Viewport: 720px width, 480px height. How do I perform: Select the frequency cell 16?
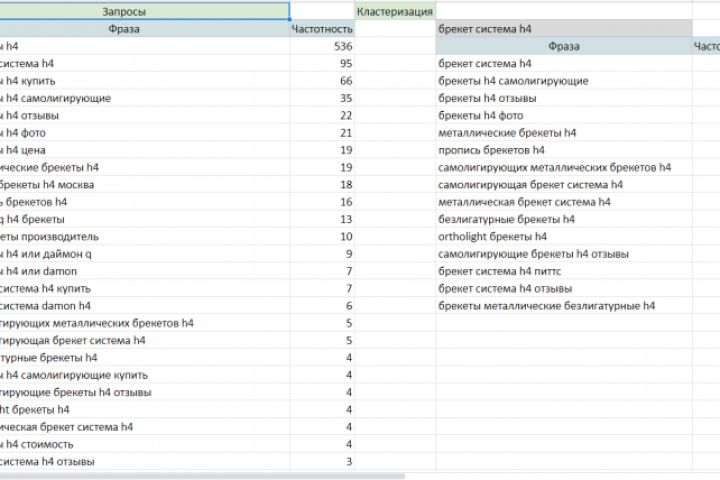[x=322, y=202]
